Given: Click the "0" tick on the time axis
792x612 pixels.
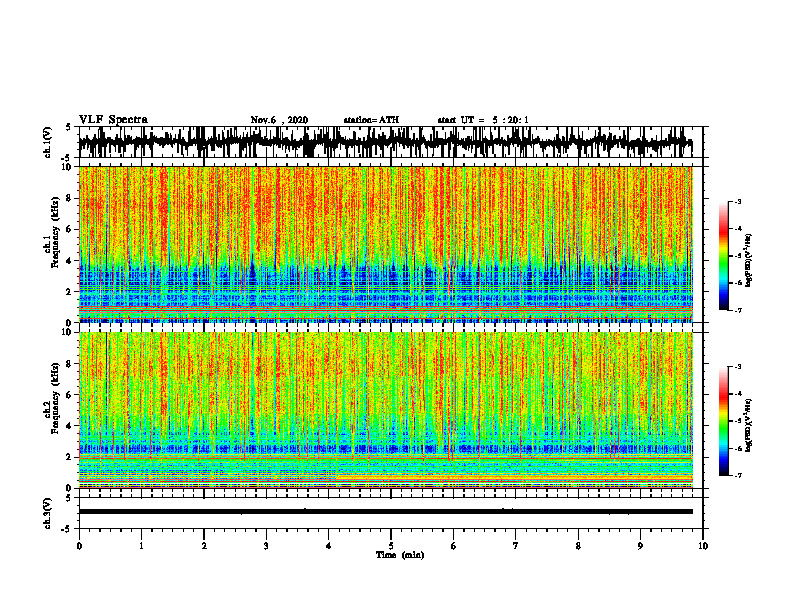Looking at the screenshot, I should point(79,546).
